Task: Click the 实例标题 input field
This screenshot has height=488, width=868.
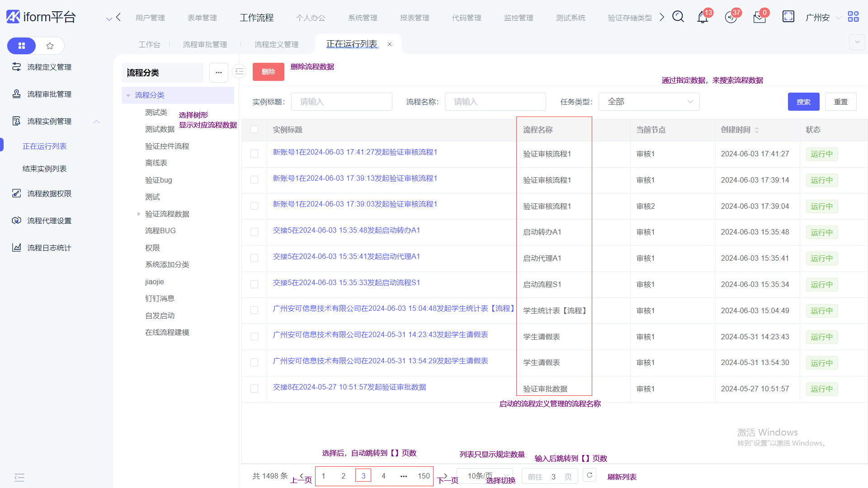Action: pos(341,102)
